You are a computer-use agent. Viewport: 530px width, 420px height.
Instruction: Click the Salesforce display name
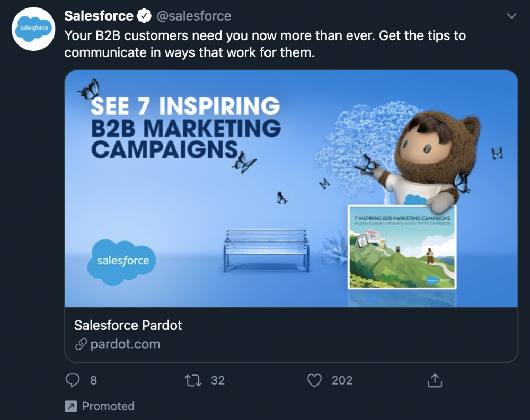99,16
